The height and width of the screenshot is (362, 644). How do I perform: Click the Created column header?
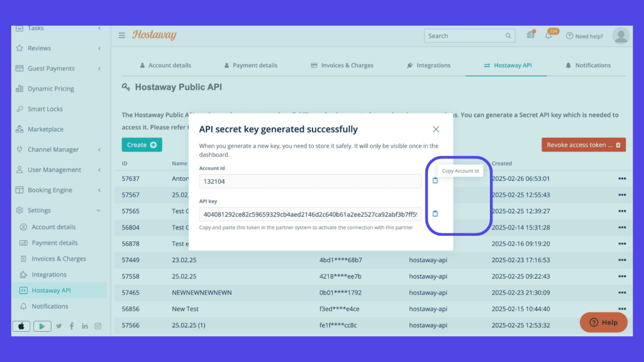point(501,163)
